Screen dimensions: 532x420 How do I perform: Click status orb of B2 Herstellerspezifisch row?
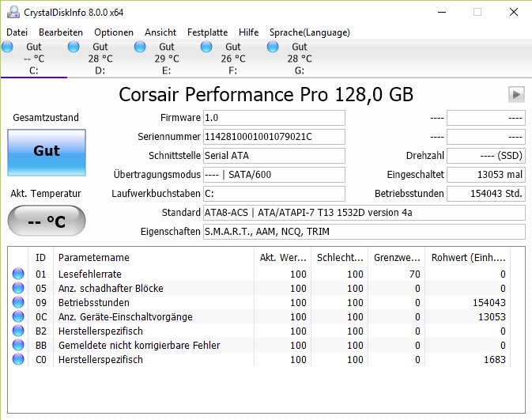click(x=18, y=331)
